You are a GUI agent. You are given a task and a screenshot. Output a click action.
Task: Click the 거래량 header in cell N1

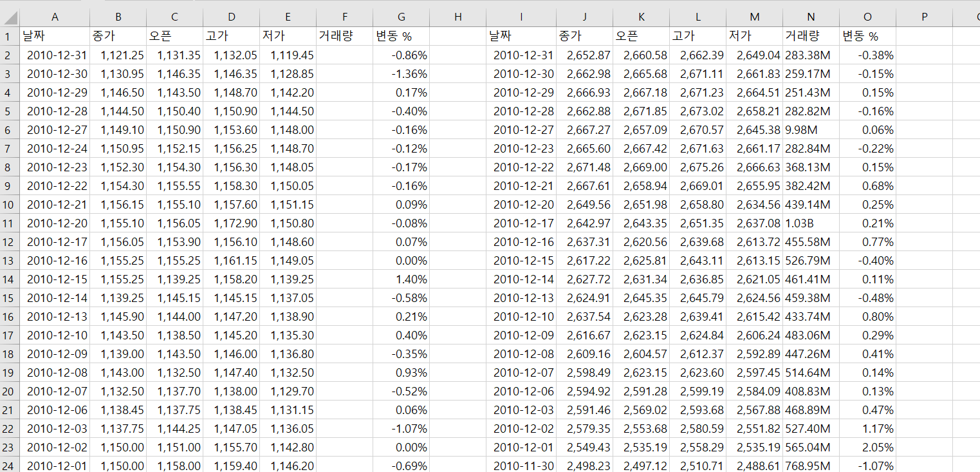[x=811, y=36]
